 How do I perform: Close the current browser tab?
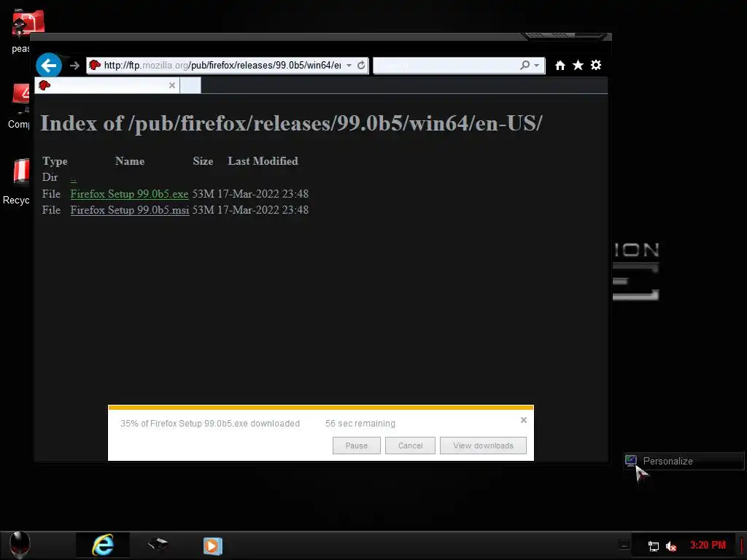click(x=172, y=85)
